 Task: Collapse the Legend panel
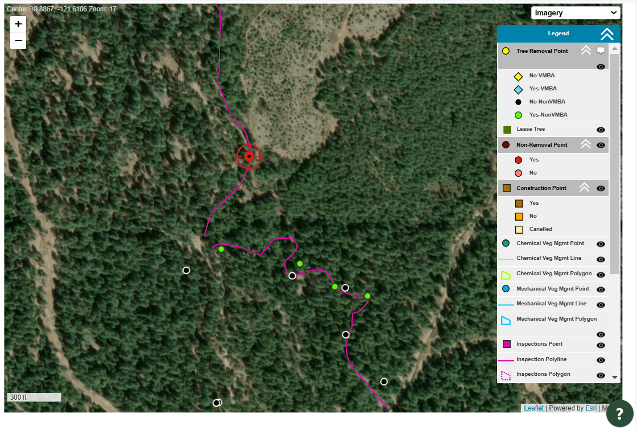coord(607,34)
